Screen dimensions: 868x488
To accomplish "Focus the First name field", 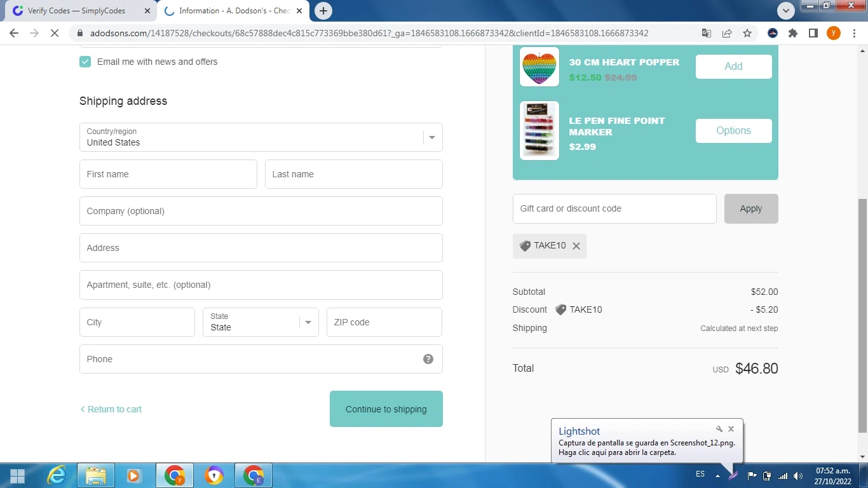I will point(168,174).
